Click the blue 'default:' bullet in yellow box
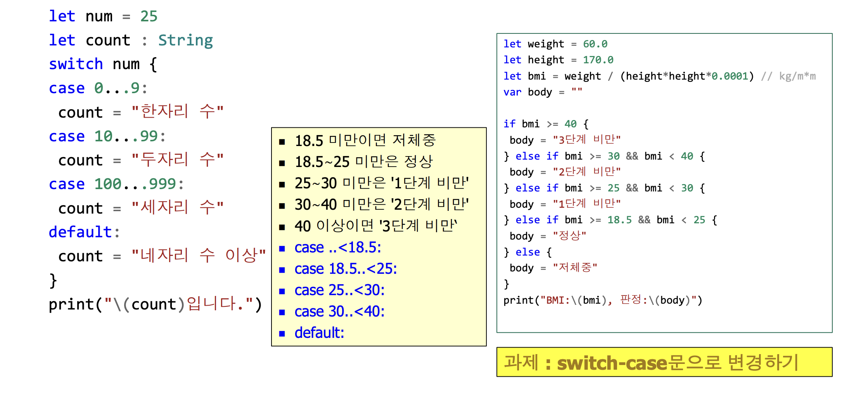The image size is (868, 393). point(319,333)
